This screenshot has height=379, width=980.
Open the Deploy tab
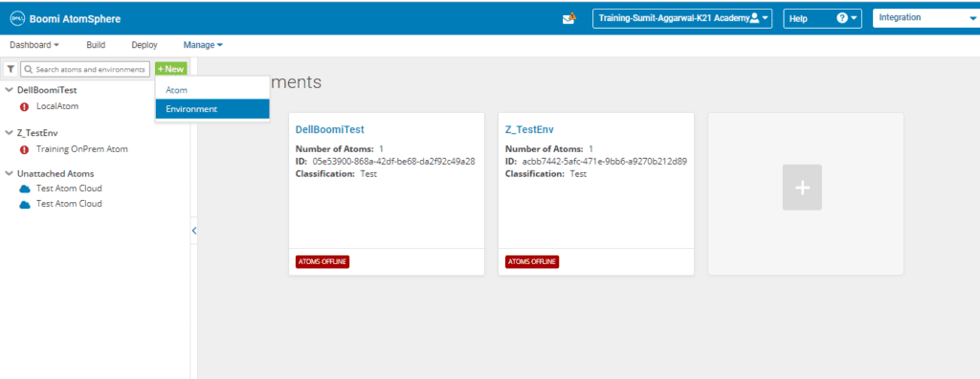coord(145,45)
